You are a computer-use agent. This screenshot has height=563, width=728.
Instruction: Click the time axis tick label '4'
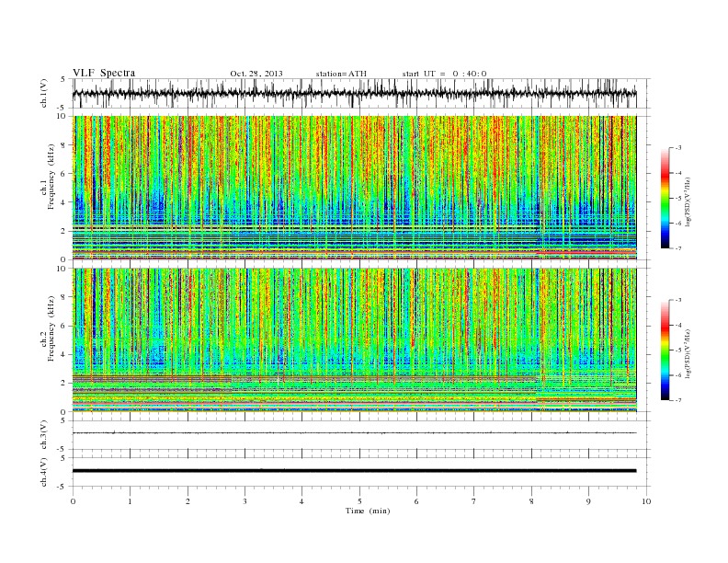(301, 501)
